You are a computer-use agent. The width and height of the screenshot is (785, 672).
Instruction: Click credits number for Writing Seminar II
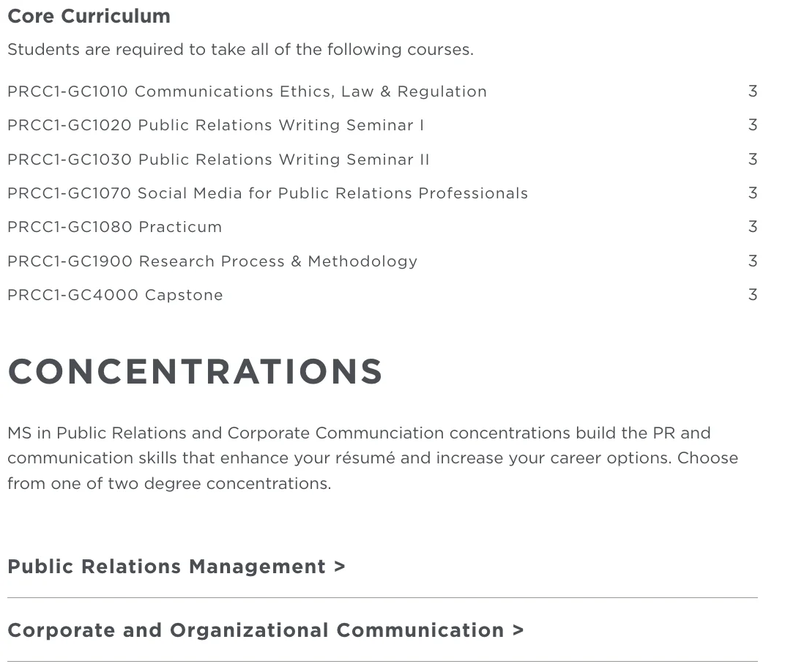click(x=752, y=160)
